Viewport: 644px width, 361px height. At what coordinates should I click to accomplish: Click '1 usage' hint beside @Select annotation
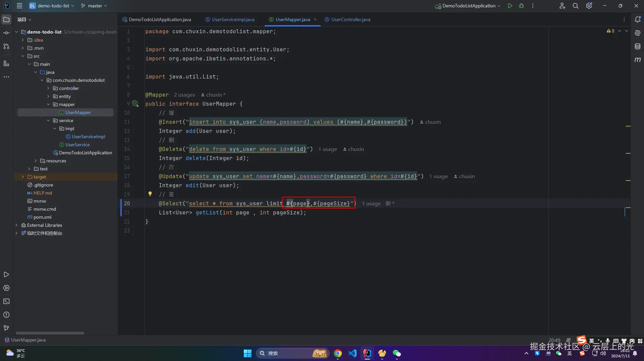pyautogui.click(x=371, y=204)
